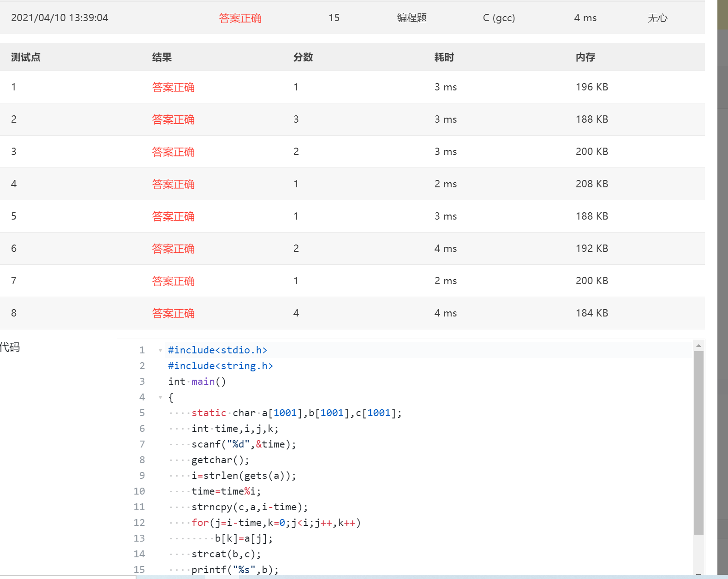This screenshot has height=579, width=728.
Task: Click the C (gcc) compiler cell
Action: (x=499, y=18)
